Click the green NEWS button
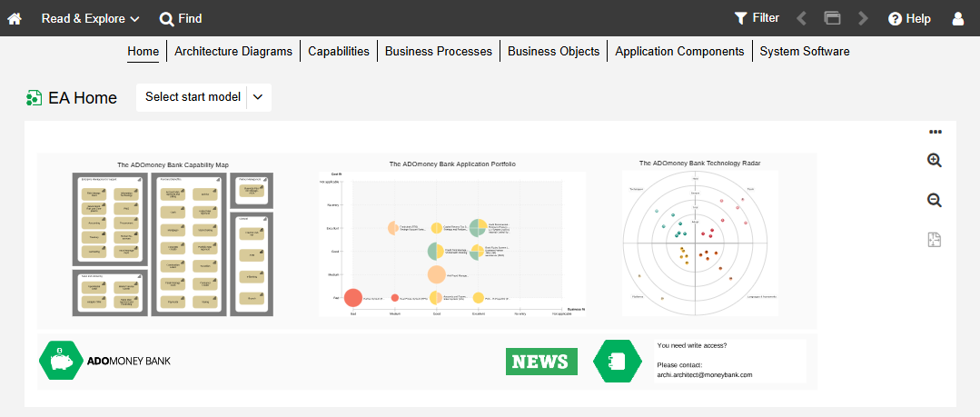 (x=541, y=362)
